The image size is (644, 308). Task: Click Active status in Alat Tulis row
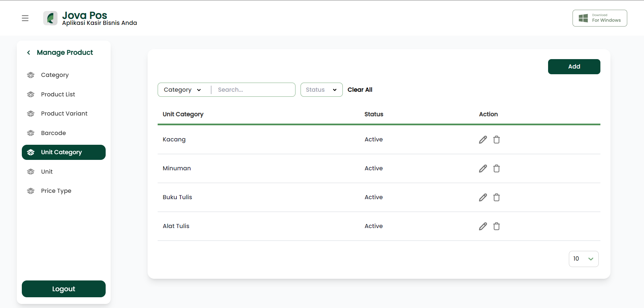pos(374,226)
